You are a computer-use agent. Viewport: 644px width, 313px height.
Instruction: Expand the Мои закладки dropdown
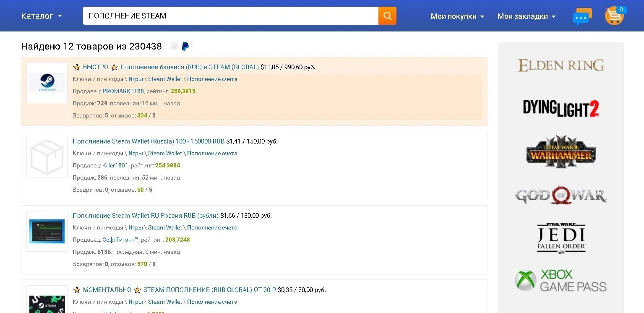click(527, 16)
